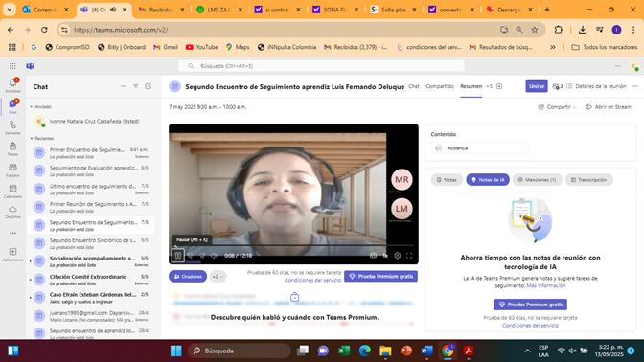644x362 pixels.
Task: Select the Notas pill tab
Action: pyautogui.click(x=447, y=180)
